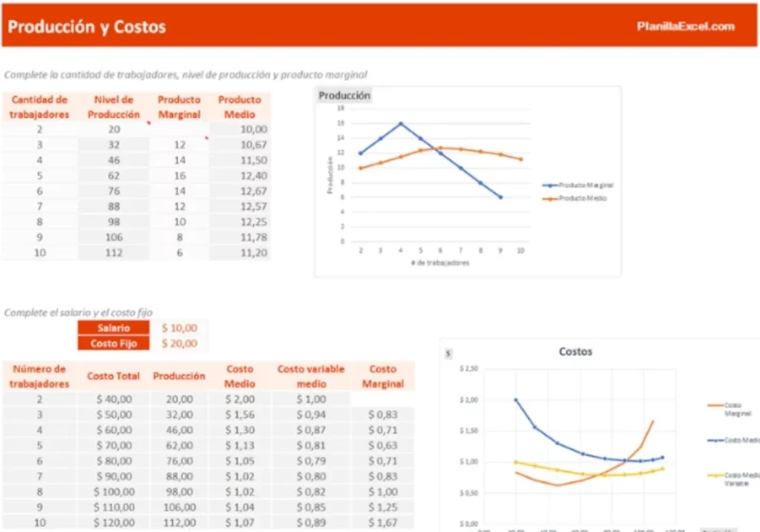The height and width of the screenshot is (532, 760).
Task: Click the 'Nivel de Producción' column header
Action: click(x=114, y=107)
